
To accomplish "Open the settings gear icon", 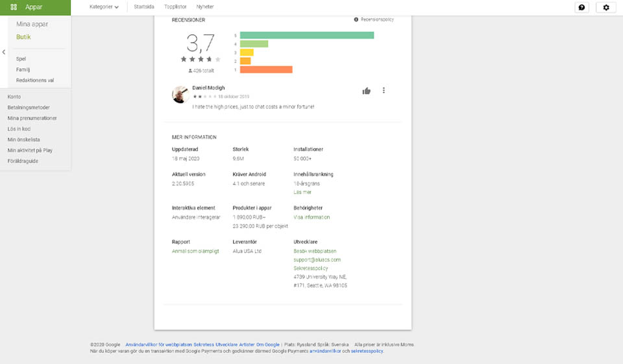I will point(606,7).
